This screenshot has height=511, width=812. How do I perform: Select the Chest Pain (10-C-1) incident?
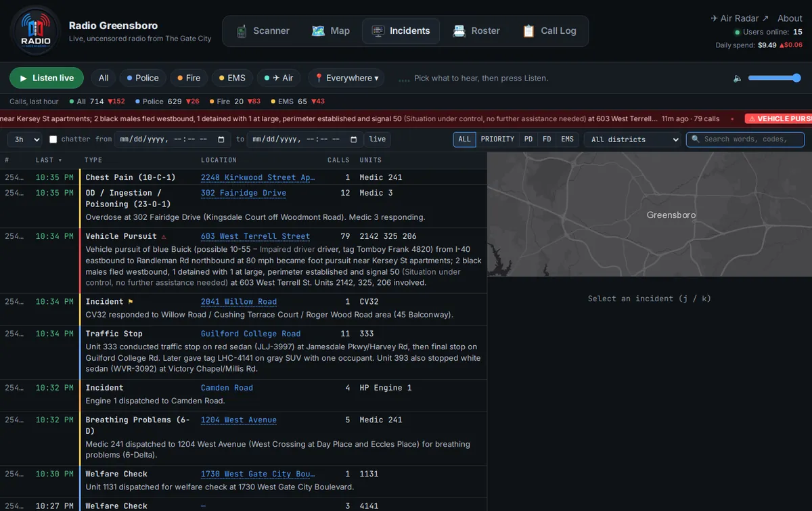coord(244,177)
